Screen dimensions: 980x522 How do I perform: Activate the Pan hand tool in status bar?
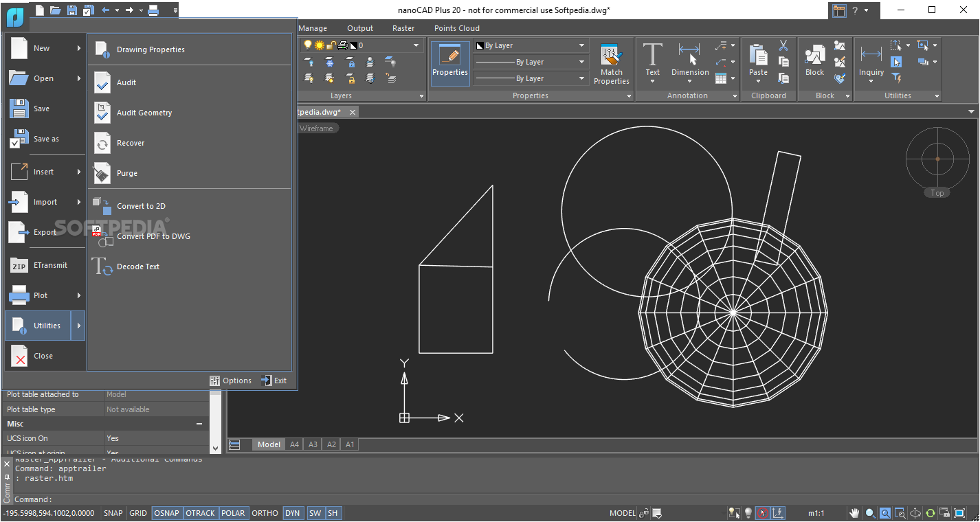(x=854, y=513)
